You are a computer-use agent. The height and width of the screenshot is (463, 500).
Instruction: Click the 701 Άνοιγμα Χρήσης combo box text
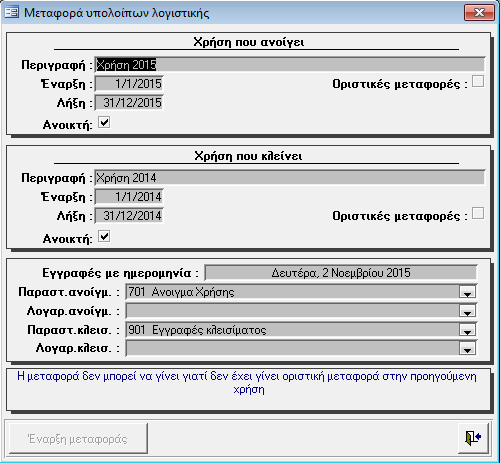(181, 292)
